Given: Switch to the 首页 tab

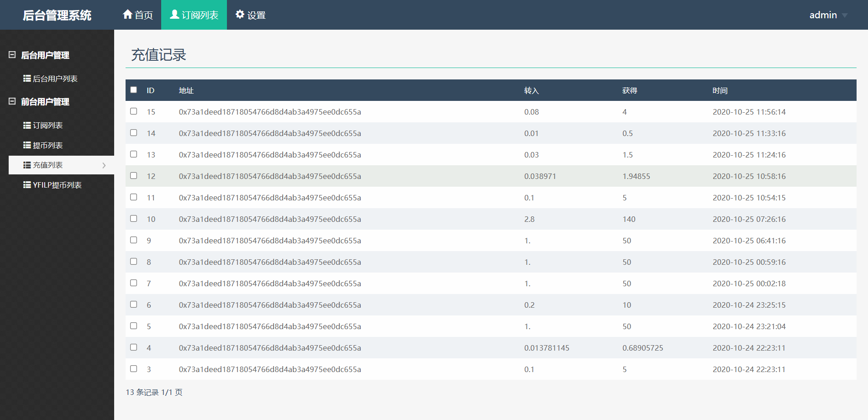Looking at the screenshot, I should (x=138, y=15).
